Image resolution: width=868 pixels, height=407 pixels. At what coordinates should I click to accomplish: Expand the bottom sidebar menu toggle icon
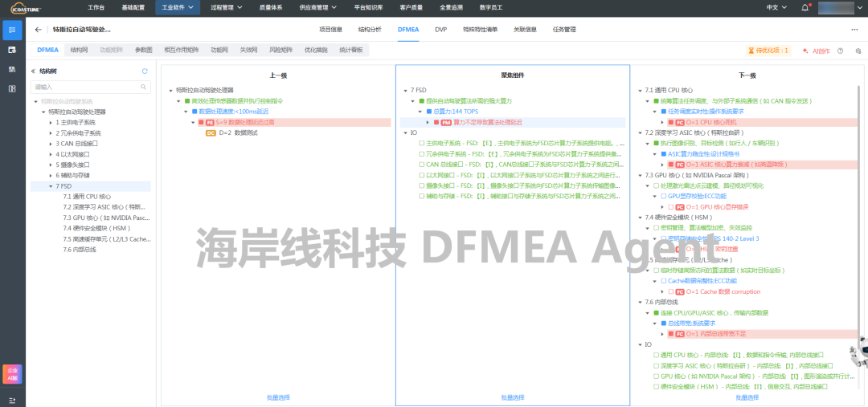tap(12, 400)
